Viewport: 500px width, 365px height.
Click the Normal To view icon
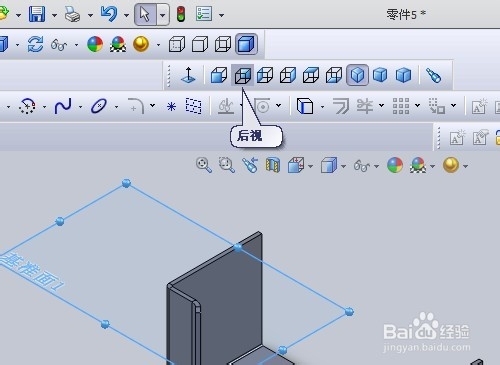[x=188, y=75]
